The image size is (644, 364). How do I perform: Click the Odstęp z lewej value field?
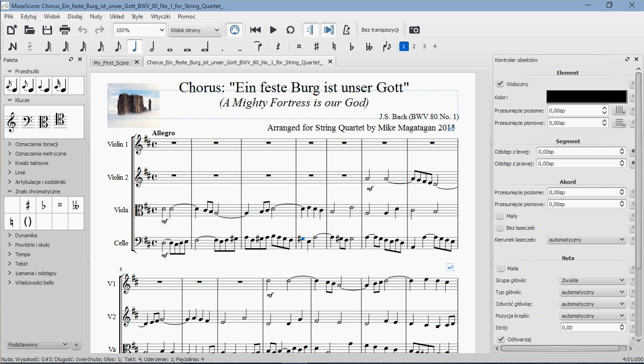click(x=582, y=152)
